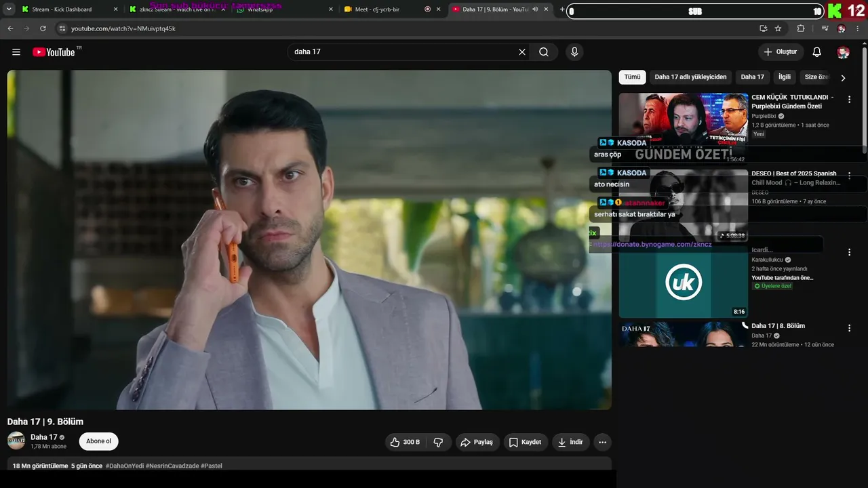
Task: Go to the YouTube home logo
Action: pyautogui.click(x=54, y=52)
